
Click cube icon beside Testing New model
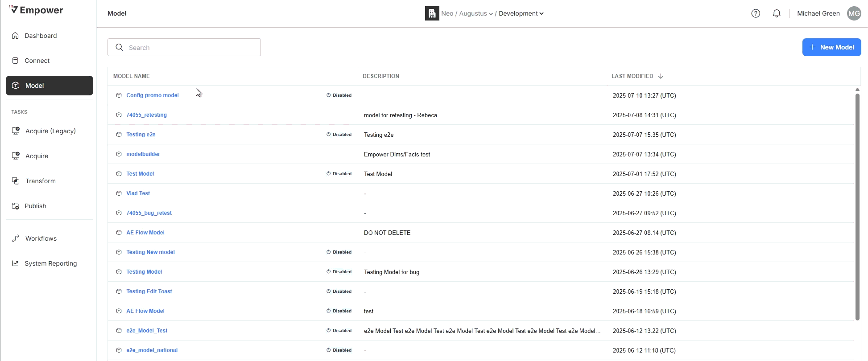click(119, 252)
